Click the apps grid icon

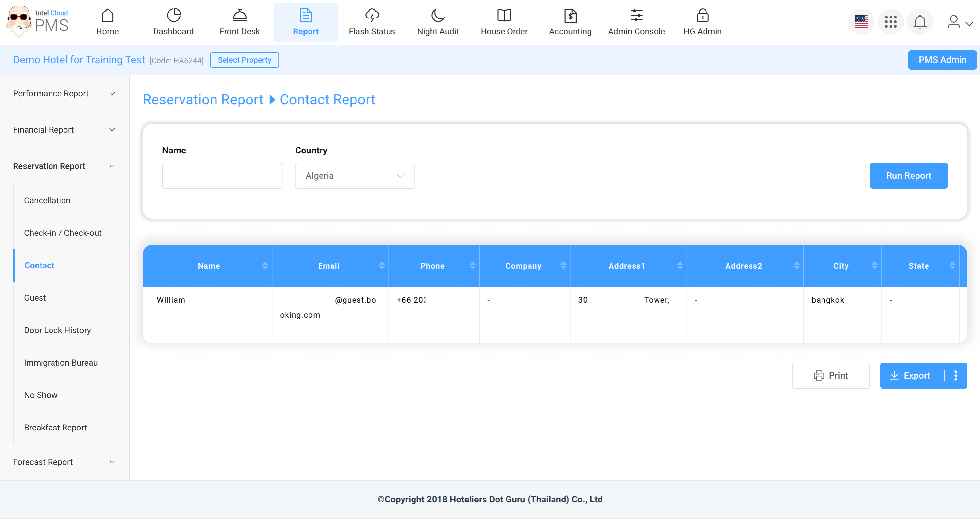[x=890, y=22]
